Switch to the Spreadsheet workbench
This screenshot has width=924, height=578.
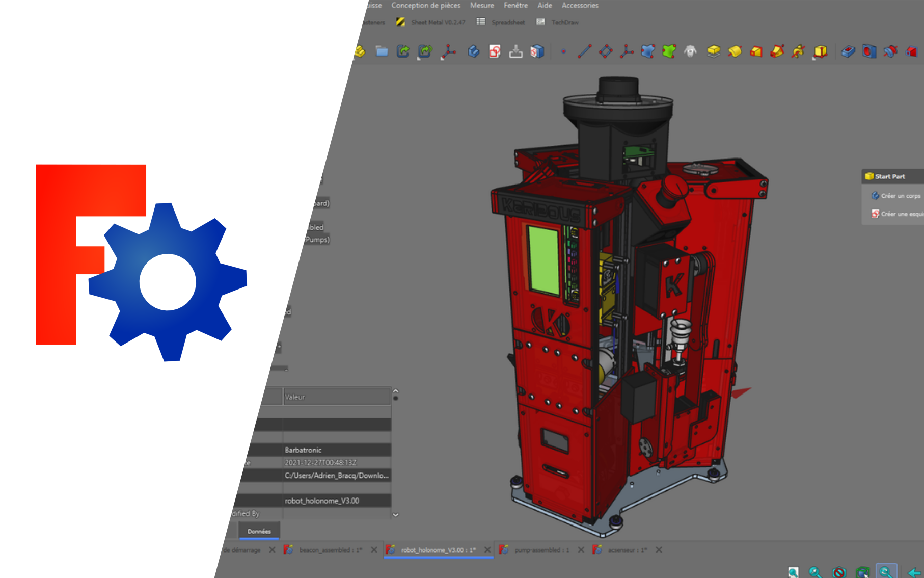click(508, 22)
